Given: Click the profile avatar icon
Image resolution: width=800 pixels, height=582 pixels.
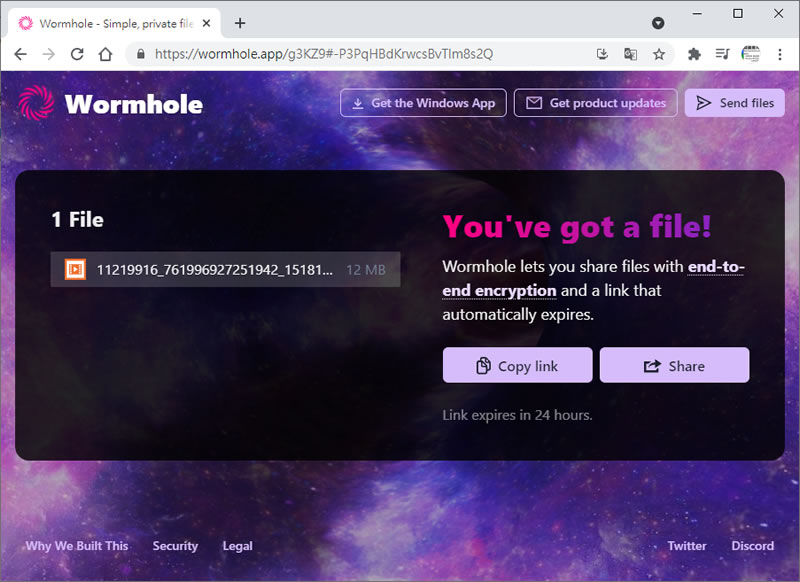Looking at the screenshot, I should click(x=751, y=54).
